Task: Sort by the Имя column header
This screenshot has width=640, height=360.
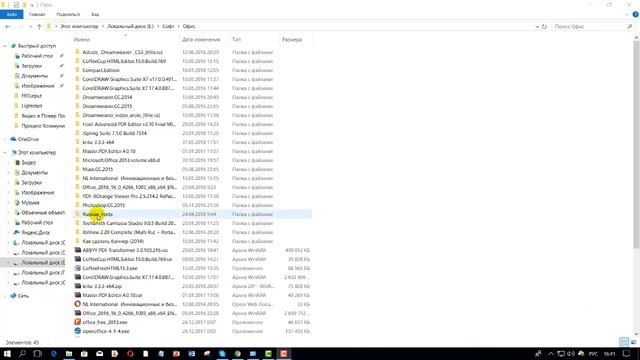Action: pyautogui.click(x=125, y=40)
